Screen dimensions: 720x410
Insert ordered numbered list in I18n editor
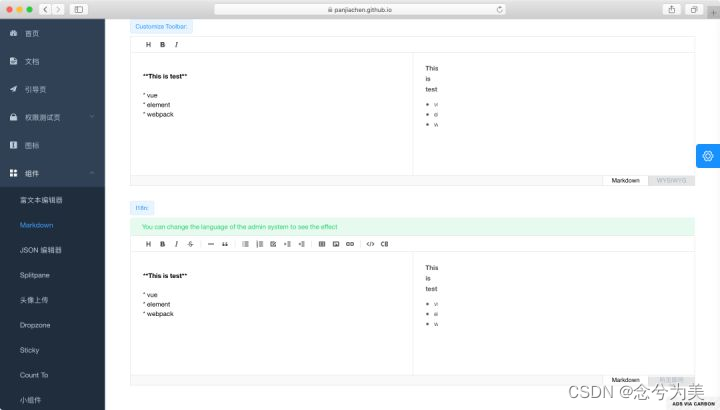tap(259, 244)
